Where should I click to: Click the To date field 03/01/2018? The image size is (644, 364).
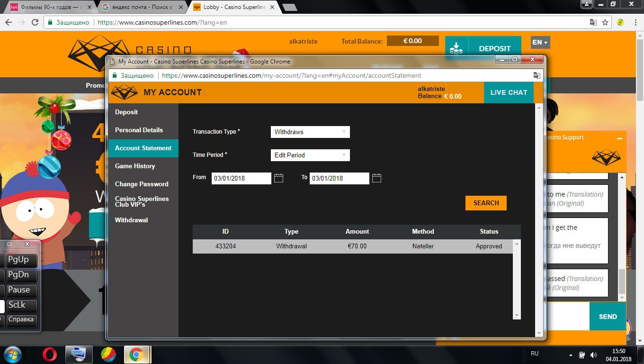pos(340,178)
